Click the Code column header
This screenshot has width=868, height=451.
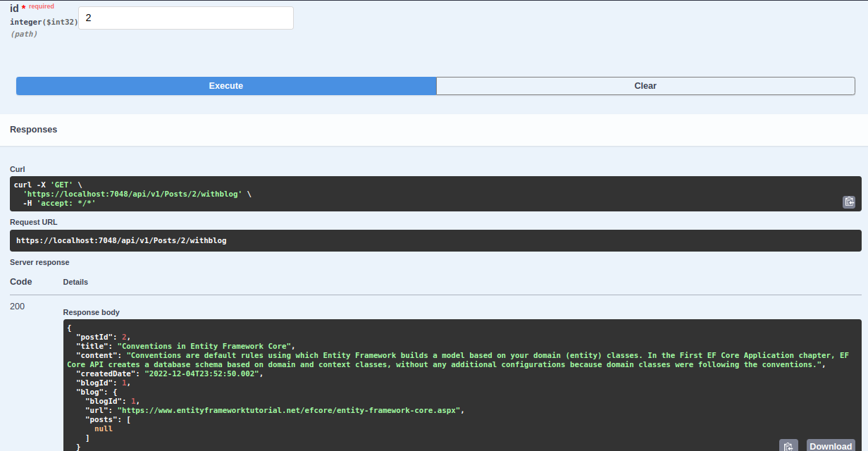click(x=20, y=281)
